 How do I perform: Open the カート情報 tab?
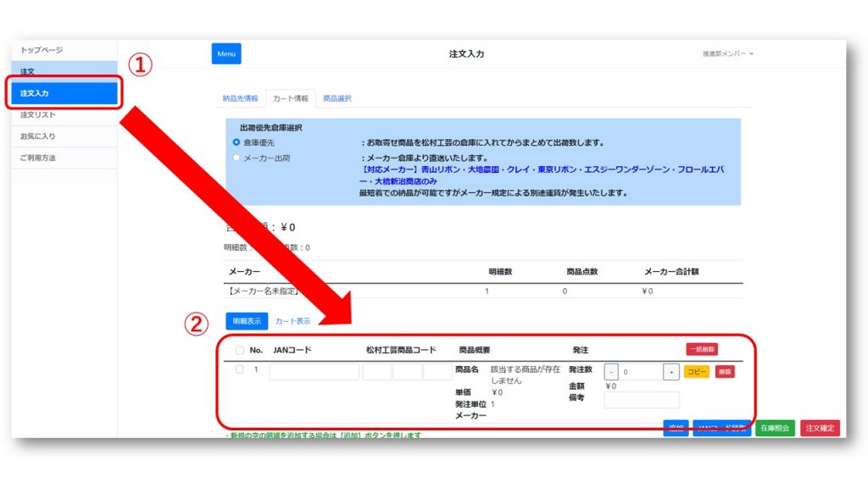291,98
